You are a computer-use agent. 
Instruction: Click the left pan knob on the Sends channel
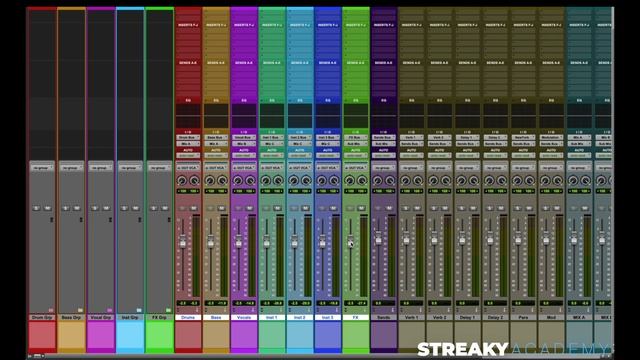pos(378,180)
